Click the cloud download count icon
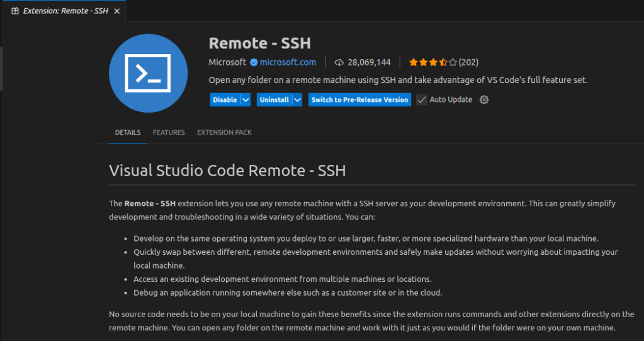 [x=339, y=62]
